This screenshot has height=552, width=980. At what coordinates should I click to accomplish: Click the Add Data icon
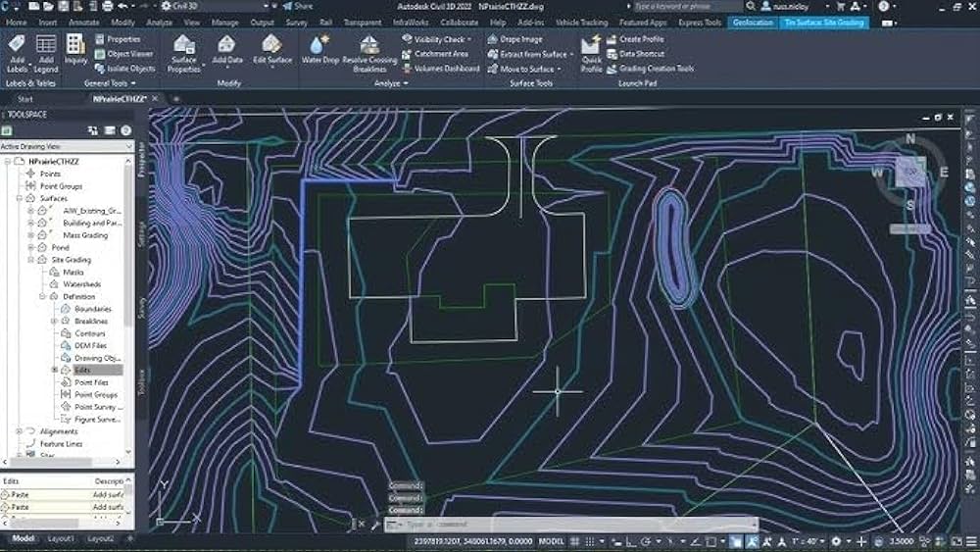point(227,49)
